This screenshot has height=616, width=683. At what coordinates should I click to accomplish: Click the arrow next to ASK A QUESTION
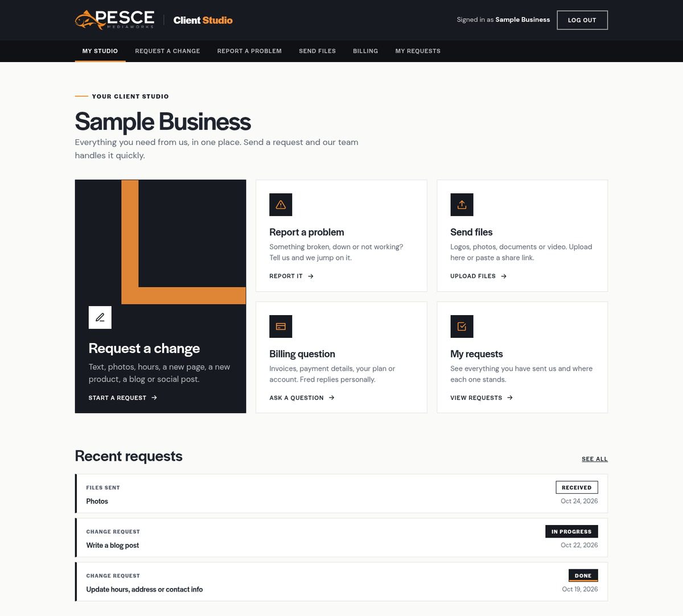pos(332,398)
